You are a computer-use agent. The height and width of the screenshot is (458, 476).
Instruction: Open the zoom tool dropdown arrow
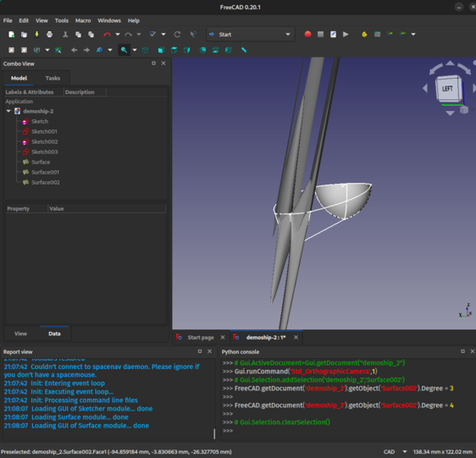(x=135, y=50)
